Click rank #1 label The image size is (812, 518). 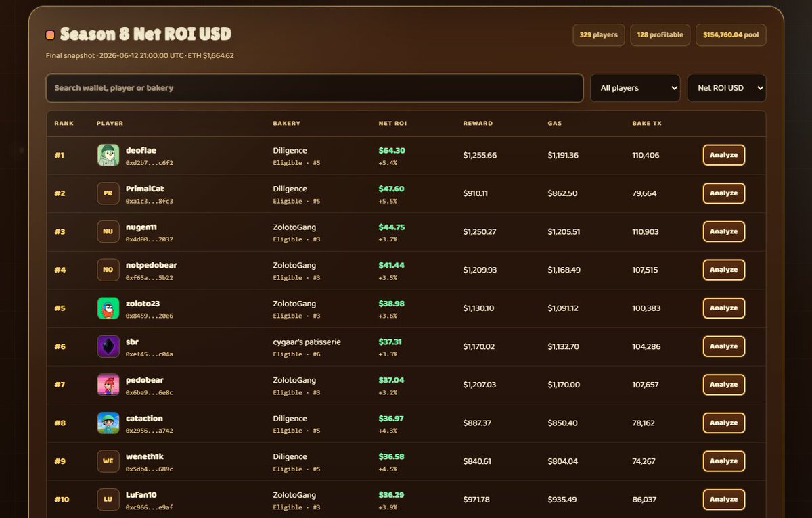(59, 155)
